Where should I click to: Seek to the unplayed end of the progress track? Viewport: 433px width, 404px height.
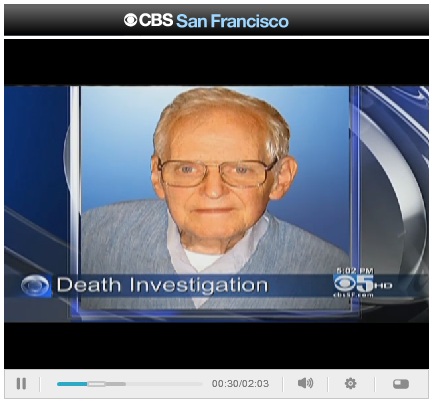(164, 384)
